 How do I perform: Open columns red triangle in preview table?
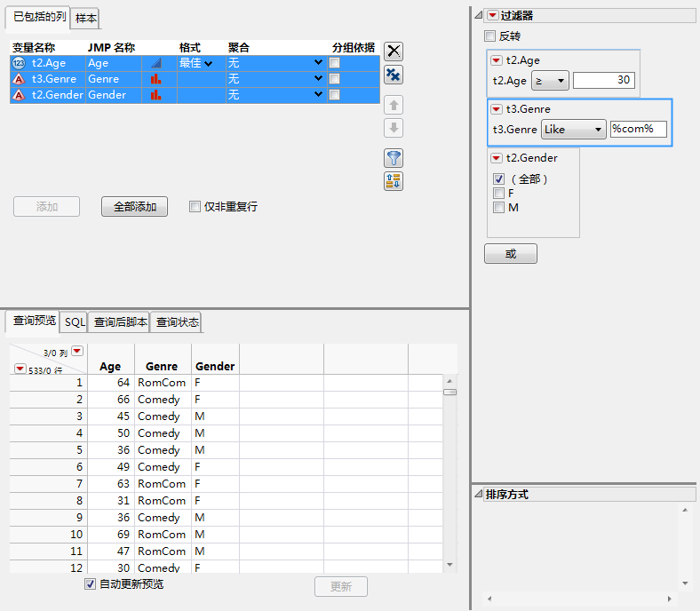click(77, 351)
